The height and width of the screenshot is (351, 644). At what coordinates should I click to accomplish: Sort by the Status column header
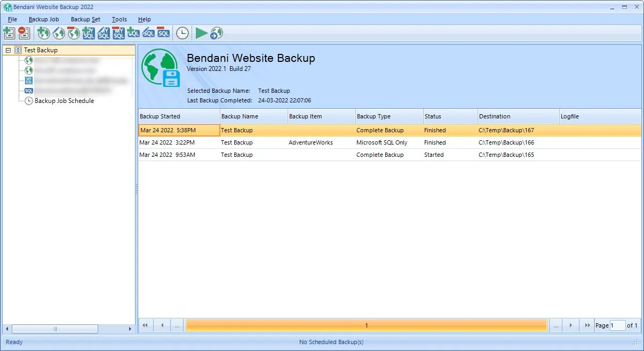tap(450, 116)
